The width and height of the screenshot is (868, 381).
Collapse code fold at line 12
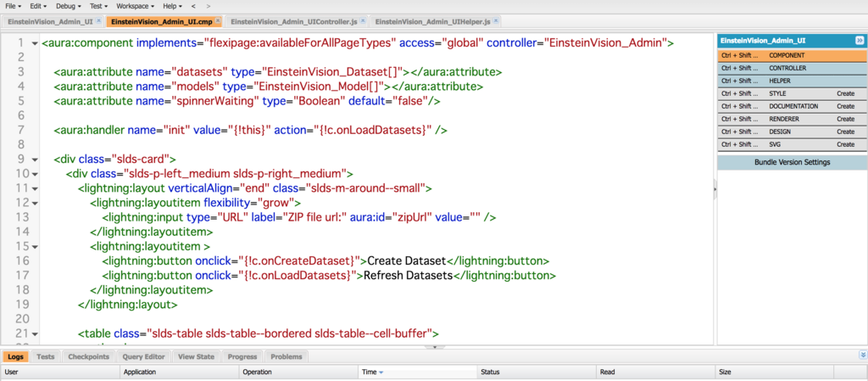[34, 203]
